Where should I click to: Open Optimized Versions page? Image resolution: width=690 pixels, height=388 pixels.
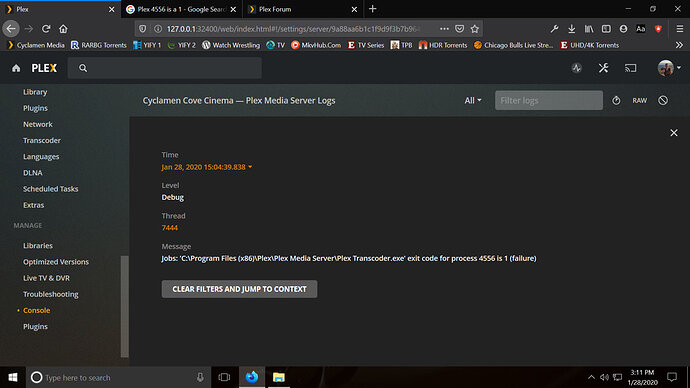56,262
